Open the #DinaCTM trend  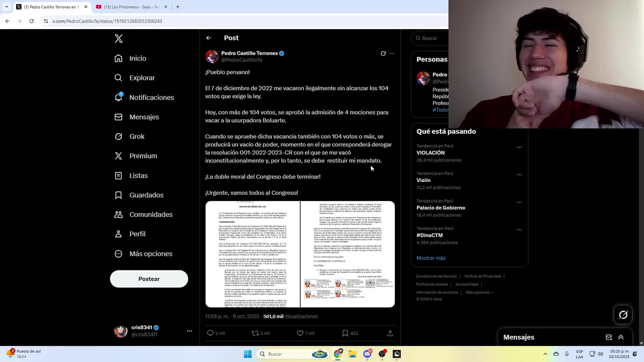pos(430,235)
